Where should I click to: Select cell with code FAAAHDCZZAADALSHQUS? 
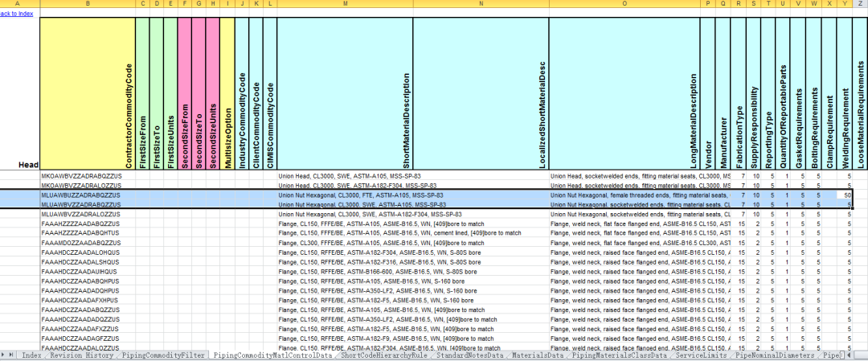point(88,262)
